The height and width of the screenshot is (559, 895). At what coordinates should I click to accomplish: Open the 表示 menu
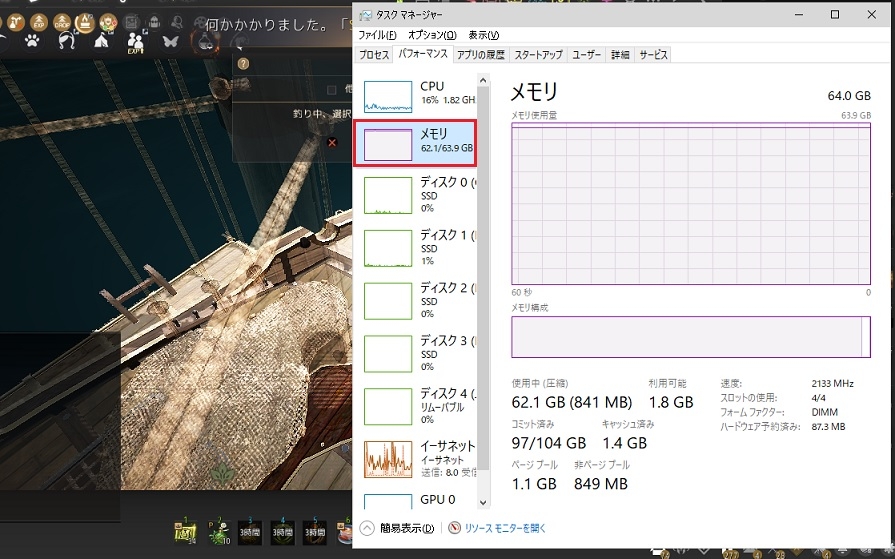484,35
